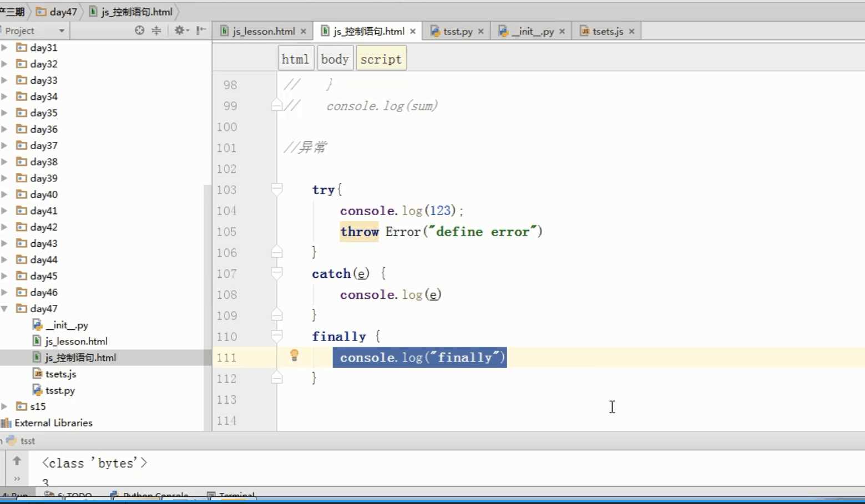The image size is (865, 504).
Task: Click the <class 'bytes'> output line
Action: click(95, 463)
